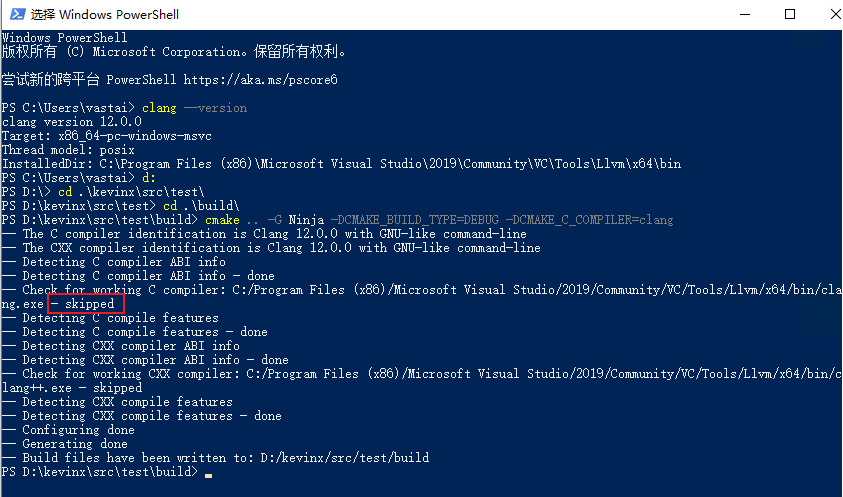
Task: Click the "Build files have been written to" line
Action: [x=225, y=457]
